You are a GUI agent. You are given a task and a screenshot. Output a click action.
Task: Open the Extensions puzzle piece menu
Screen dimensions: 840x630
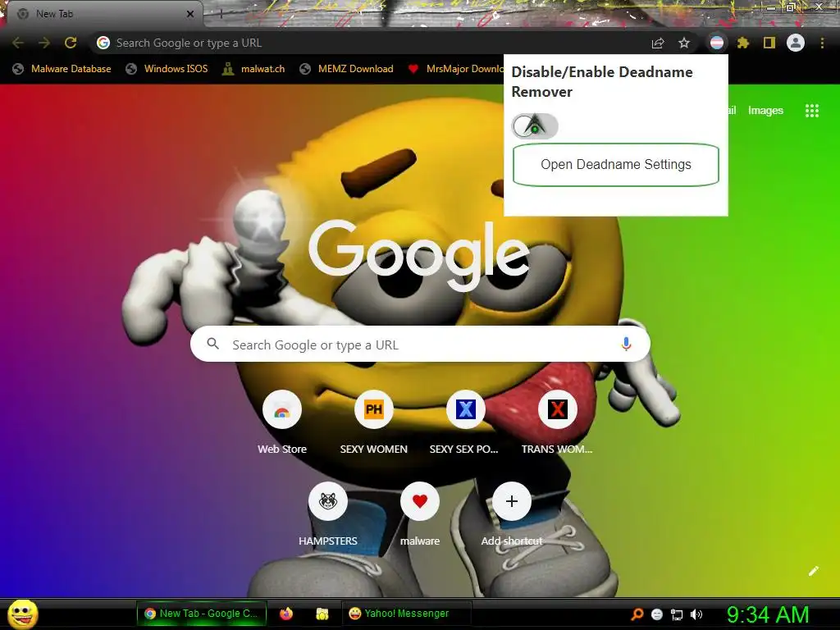pos(743,43)
